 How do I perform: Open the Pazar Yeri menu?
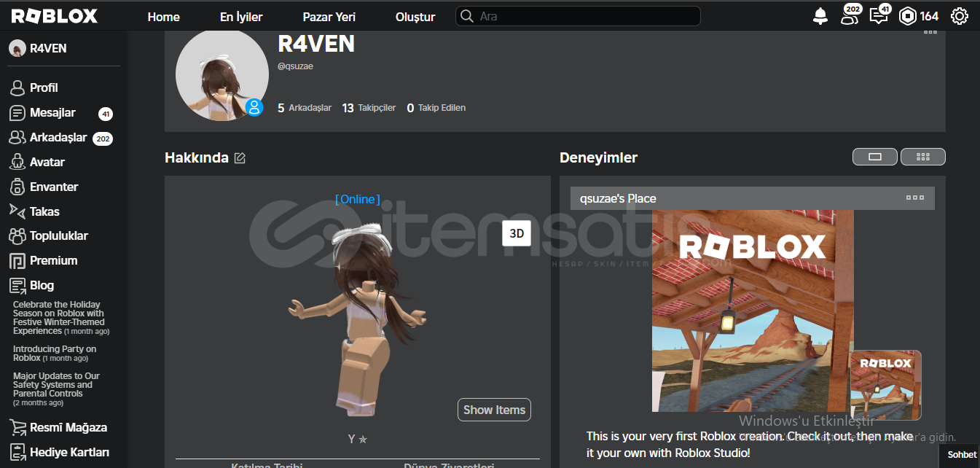pos(329,17)
